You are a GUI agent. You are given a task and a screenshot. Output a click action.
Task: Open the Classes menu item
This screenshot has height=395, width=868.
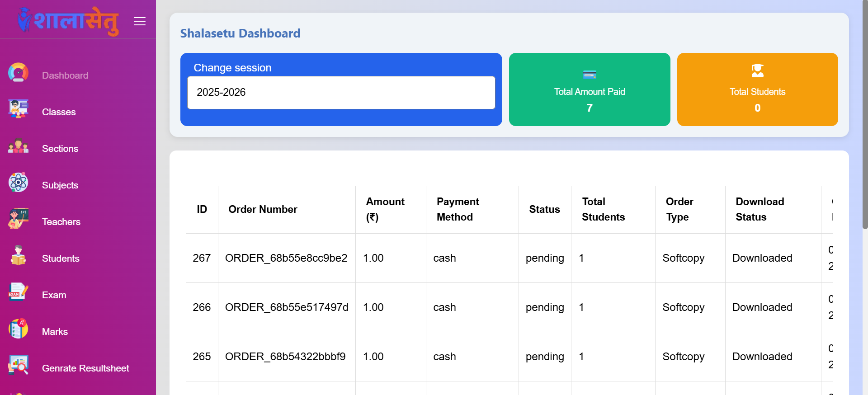click(59, 112)
